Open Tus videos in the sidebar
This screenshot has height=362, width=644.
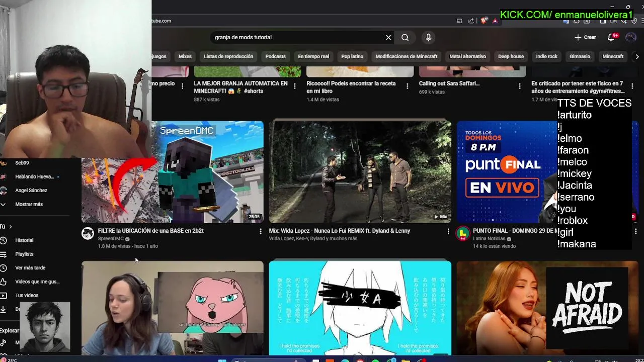click(27, 296)
